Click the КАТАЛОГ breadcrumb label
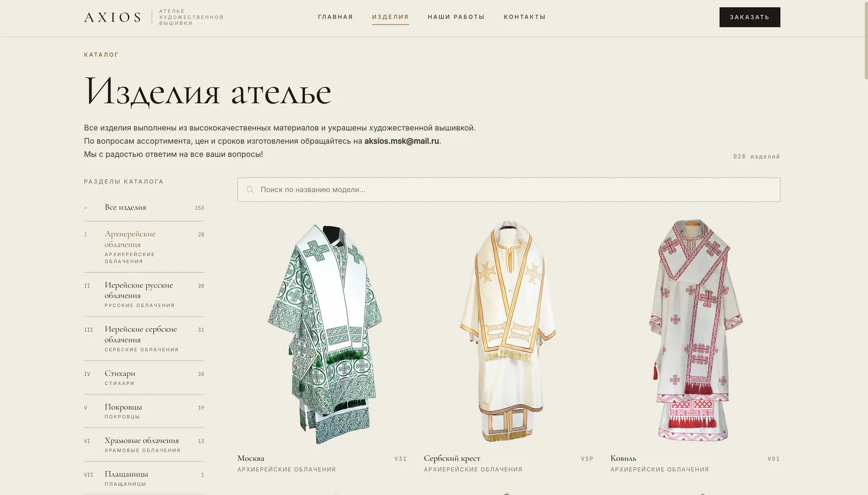The height and width of the screenshot is (495, 868). [101, 55]
